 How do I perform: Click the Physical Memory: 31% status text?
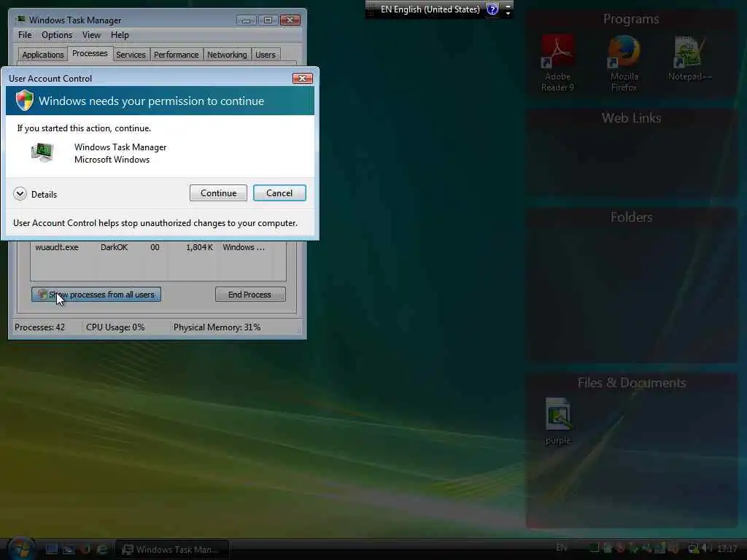point(217,327)
